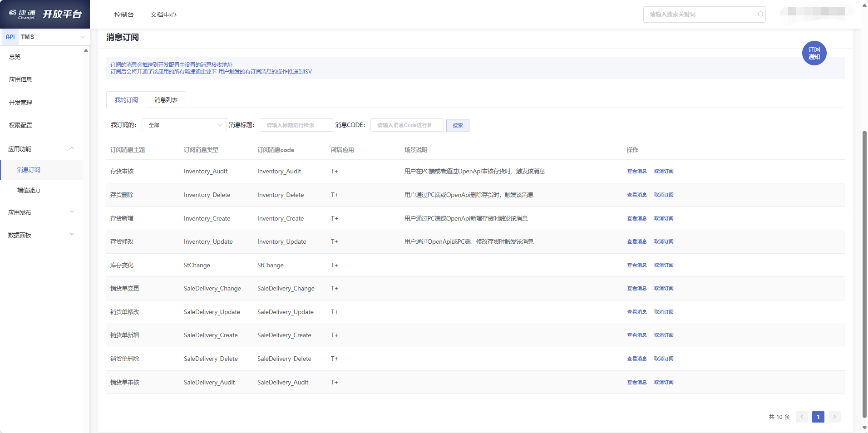The height and width of the screenshot is (433, 868).
Task: Switch to the 消息列表 tab
Action: click(x=166, y=100)
